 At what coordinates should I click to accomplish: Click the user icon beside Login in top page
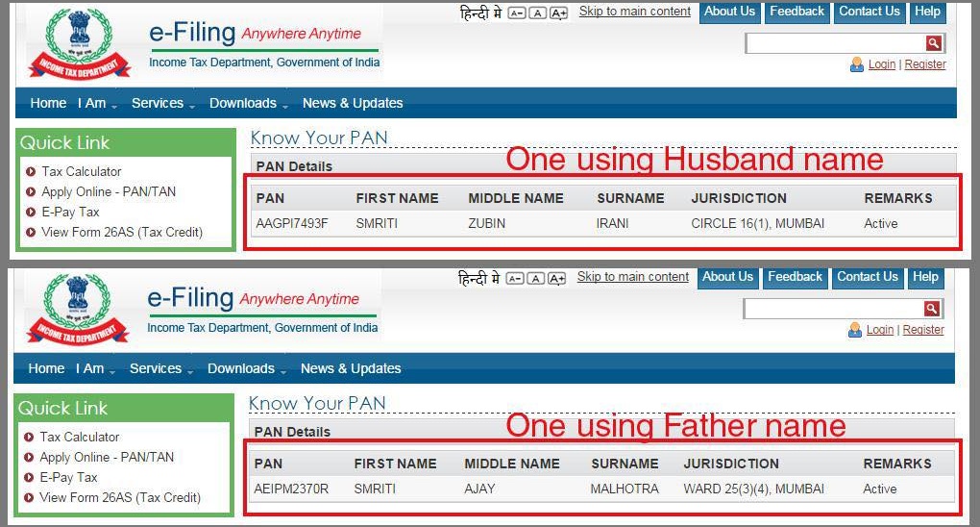click(x=857, y=64)
